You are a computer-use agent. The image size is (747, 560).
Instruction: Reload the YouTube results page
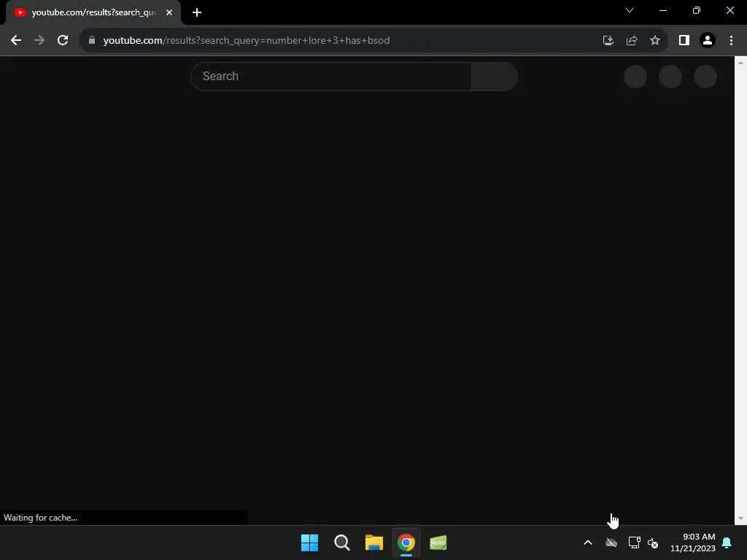[63, 41]
